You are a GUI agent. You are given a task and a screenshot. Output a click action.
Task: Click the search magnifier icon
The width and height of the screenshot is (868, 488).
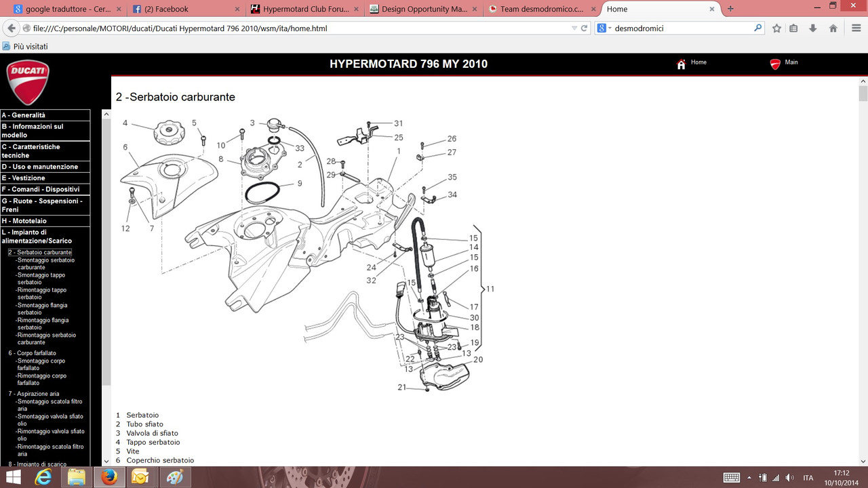pyautogui.click(x=758, y=28)
